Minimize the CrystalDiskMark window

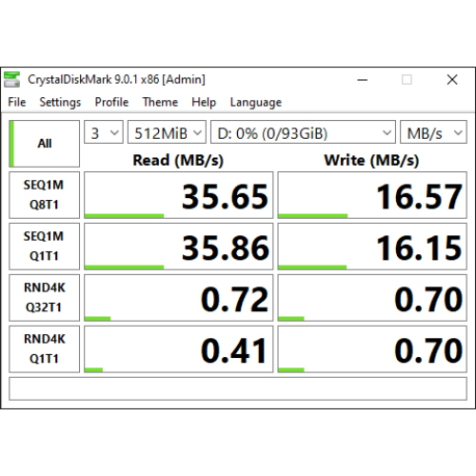[x=362, y=80]
